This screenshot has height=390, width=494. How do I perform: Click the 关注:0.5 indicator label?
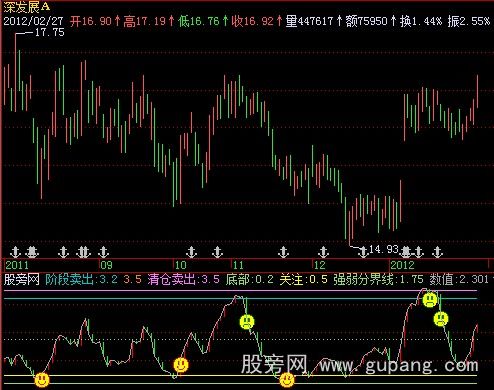click(303, 279)
